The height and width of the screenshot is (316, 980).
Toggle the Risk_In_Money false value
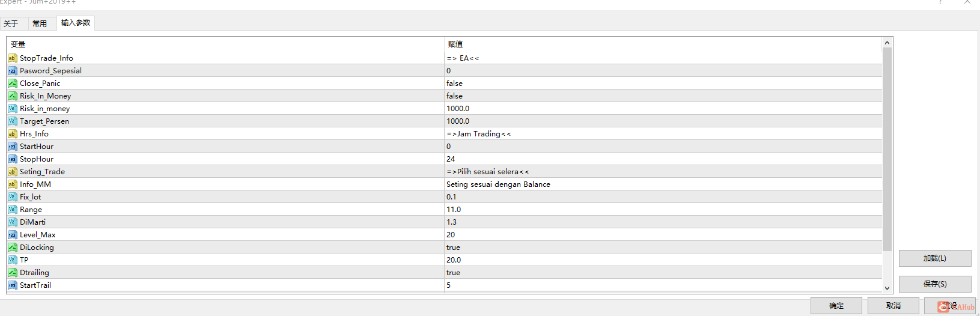coord(663,96)
